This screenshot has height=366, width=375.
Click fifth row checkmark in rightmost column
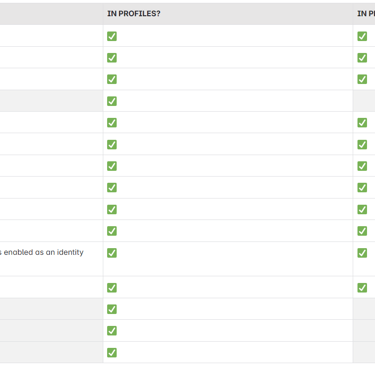tap(362, 123)
